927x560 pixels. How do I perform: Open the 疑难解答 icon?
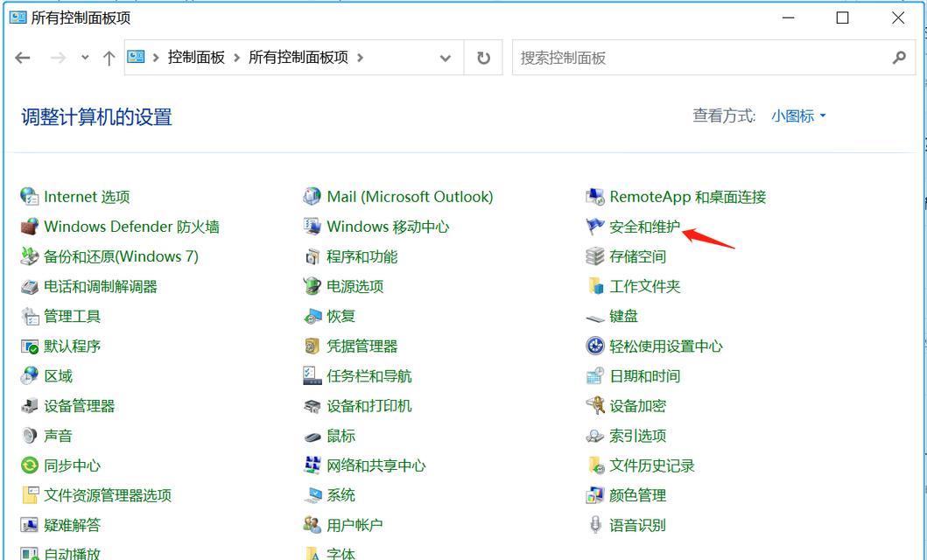(30, 525)
